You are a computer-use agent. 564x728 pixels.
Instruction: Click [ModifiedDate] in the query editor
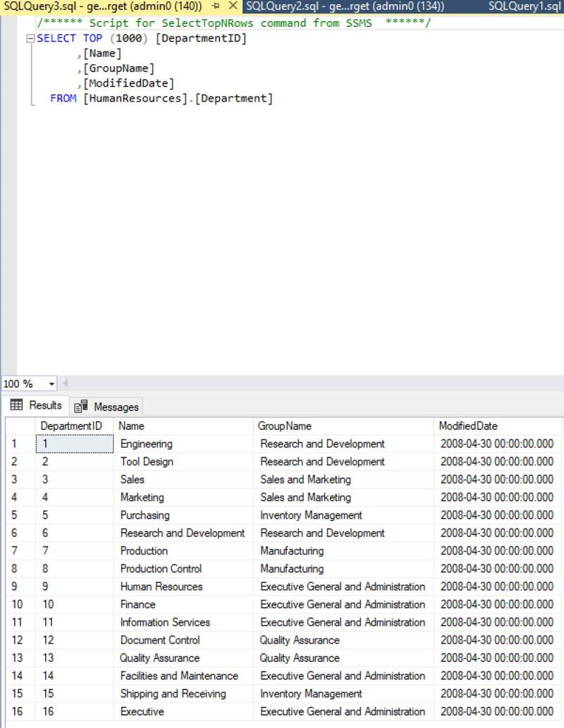[x=128, y=84]
